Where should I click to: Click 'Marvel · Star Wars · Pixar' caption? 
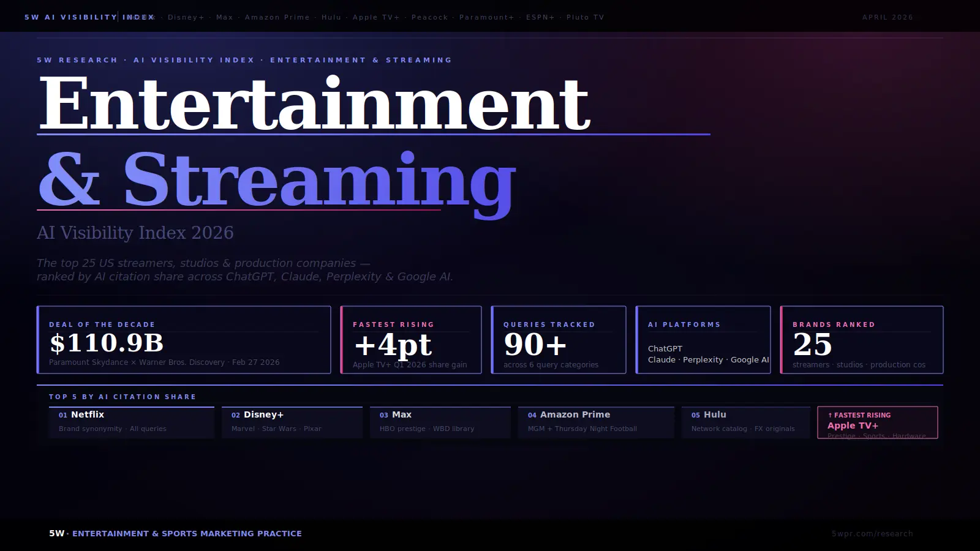coord(276,429)
